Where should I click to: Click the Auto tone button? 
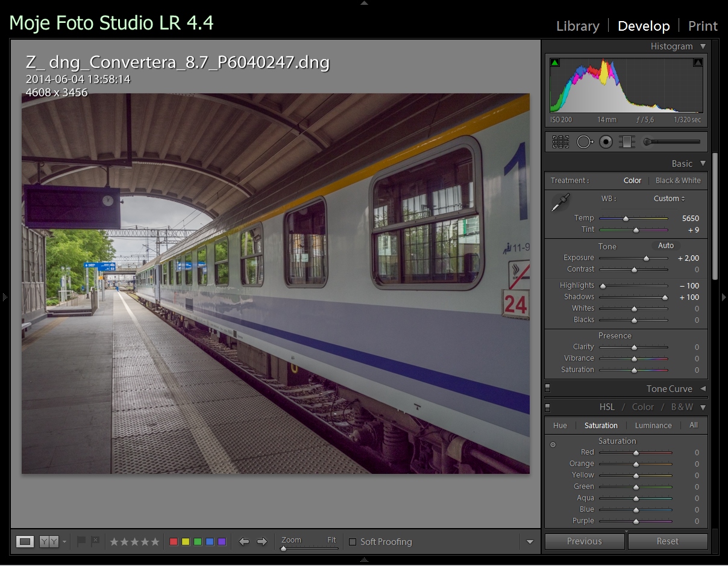click(x=665, y=246)
